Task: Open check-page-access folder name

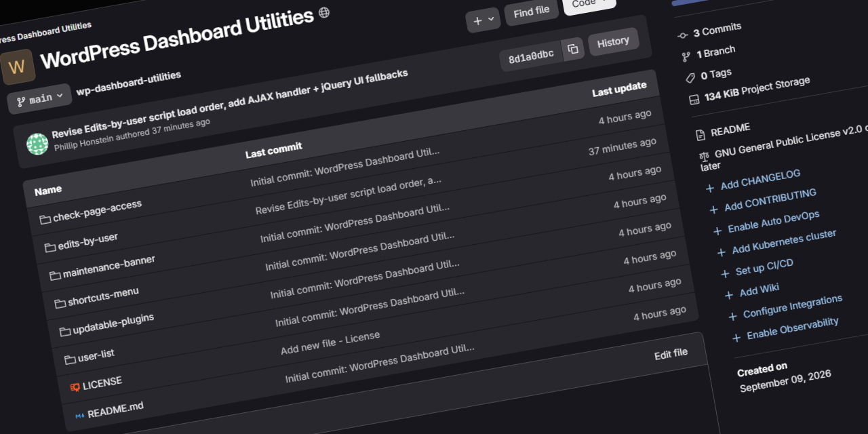Action: coord(97,211)
